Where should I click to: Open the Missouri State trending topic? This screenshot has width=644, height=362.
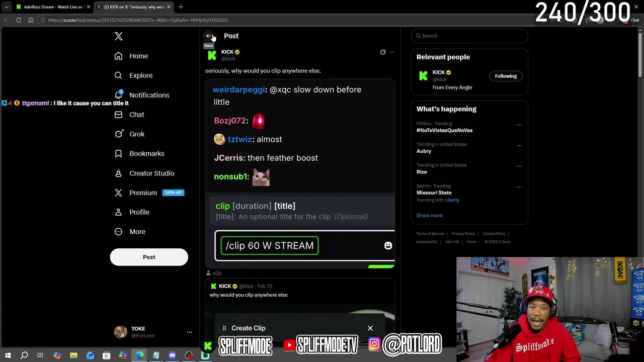[x=434, y=193]
